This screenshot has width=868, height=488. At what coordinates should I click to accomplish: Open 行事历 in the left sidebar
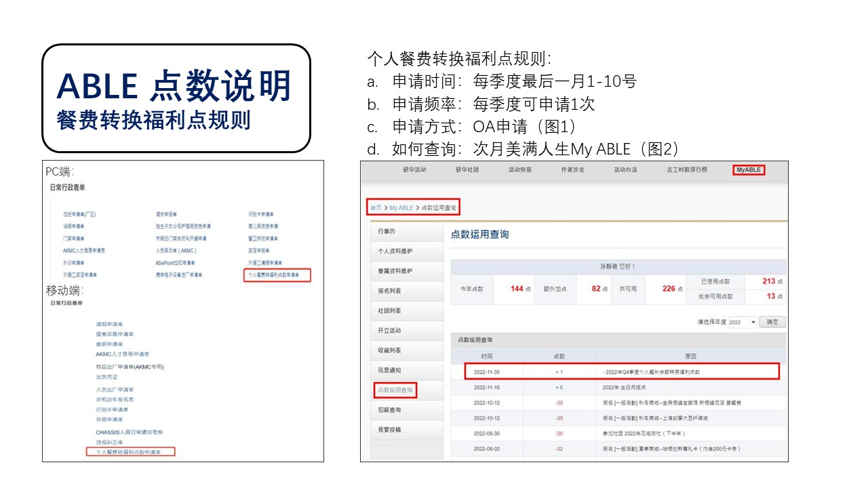click(387, 232)
